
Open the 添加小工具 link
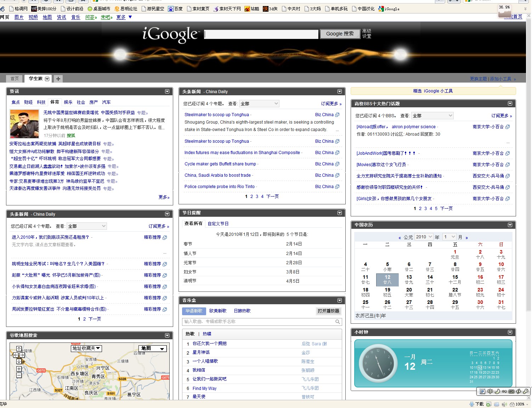[500, 79]
